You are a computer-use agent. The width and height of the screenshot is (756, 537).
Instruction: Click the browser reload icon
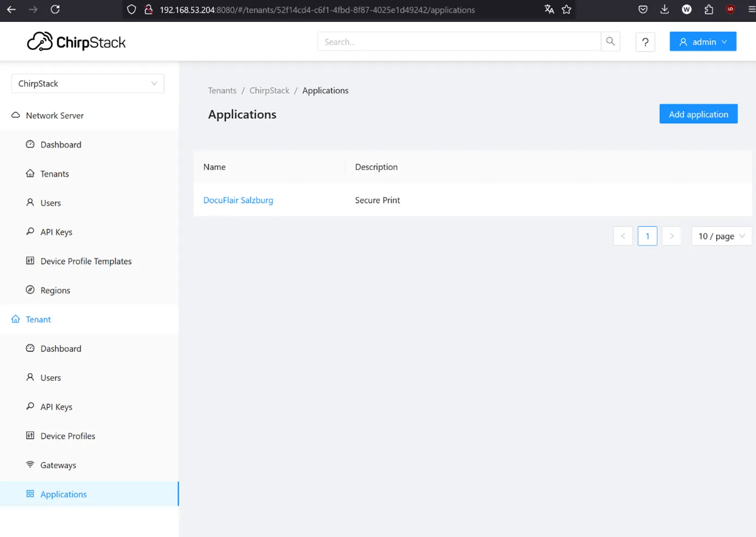[x=55, y=10]
